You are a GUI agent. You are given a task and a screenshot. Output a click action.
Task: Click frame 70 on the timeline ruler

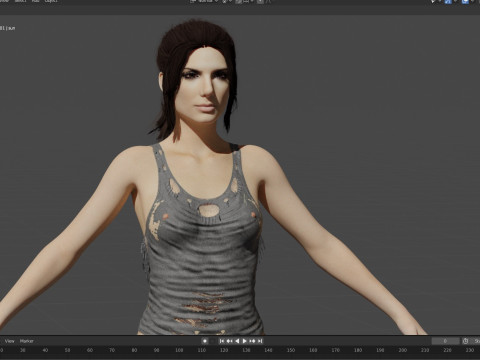point(112,350)
